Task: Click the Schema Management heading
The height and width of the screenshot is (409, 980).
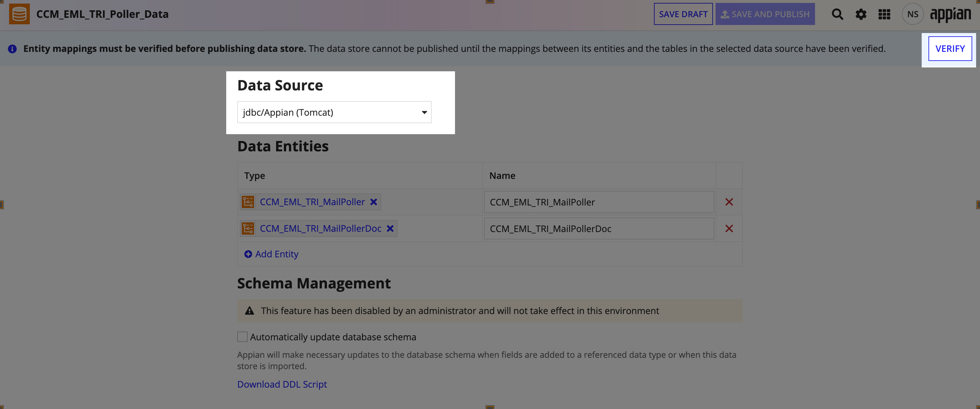Action: 314,284
